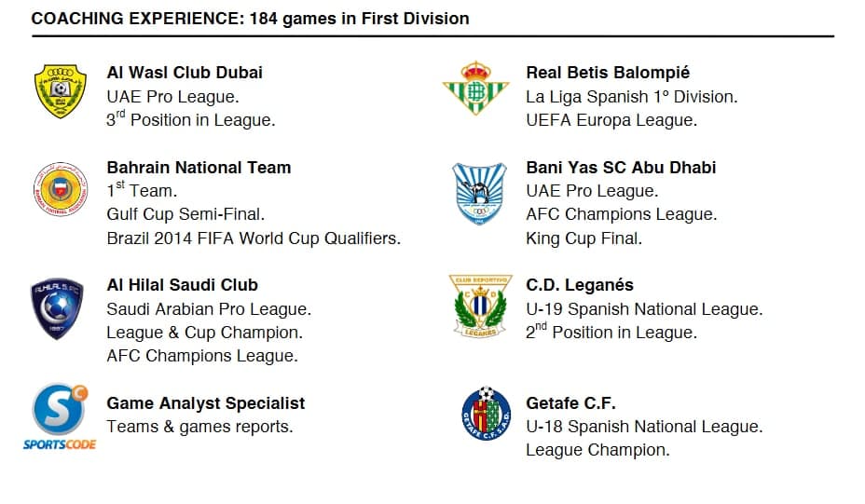This screenshot has height=504, width=865.
Task: Select the UEFA Europa League text line
Action: [x=611, y=120]
